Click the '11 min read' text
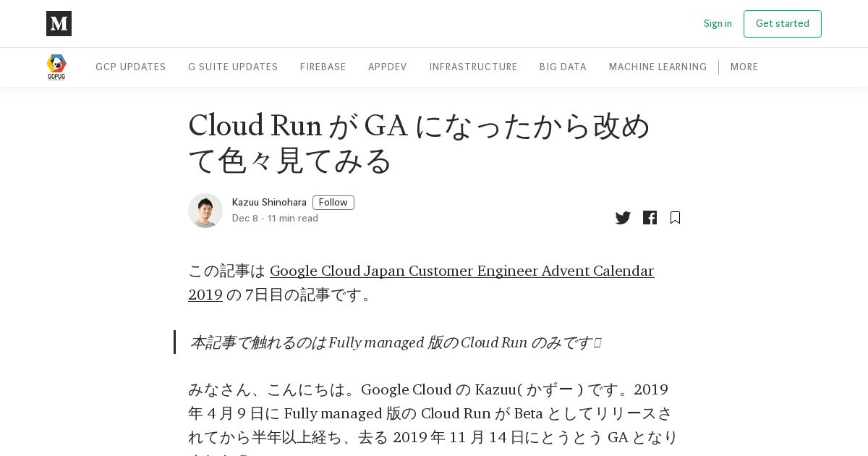The height and width of the screenshot is (456, 868). (293, 219)
